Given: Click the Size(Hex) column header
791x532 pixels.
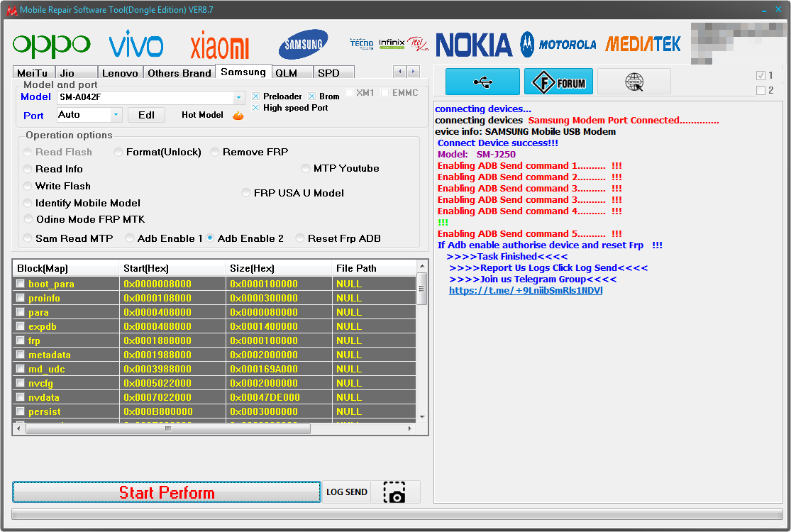Looking at the screenshot, I should [279, 268].
